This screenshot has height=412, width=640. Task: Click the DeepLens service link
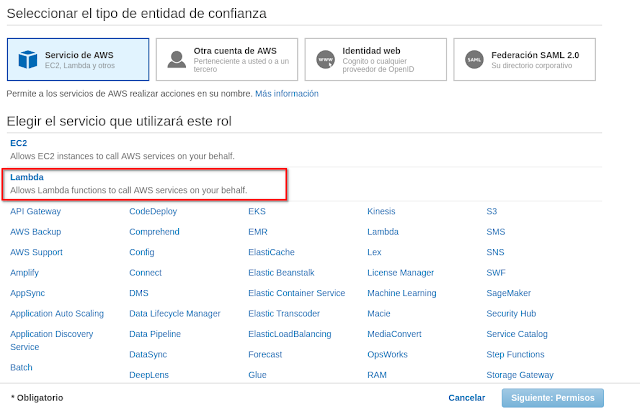[x=149, y=375]
